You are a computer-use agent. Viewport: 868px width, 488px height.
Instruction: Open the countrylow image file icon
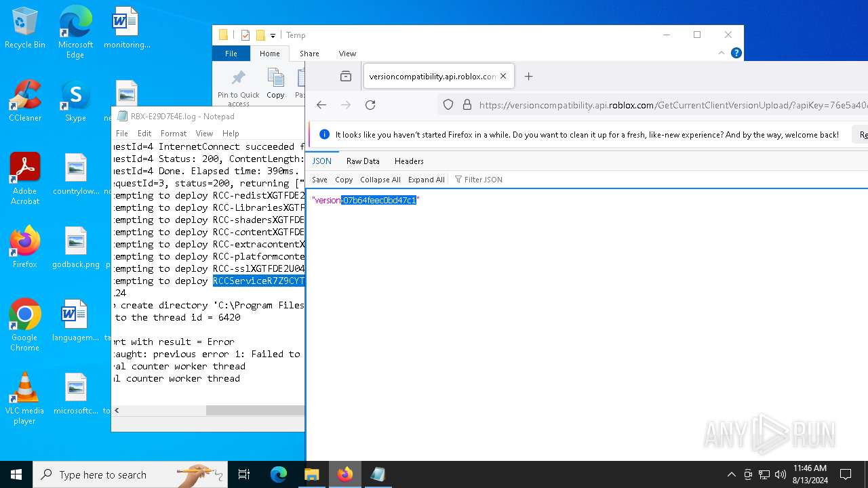pos(76,175)
